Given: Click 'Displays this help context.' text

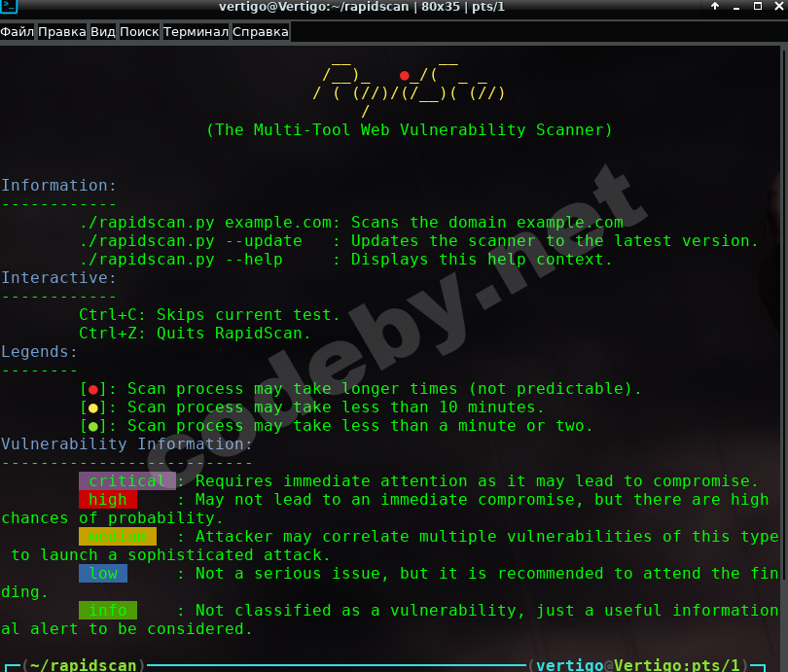Looking at the screenshot, I should pyautogui.click(x=482, y=260).
